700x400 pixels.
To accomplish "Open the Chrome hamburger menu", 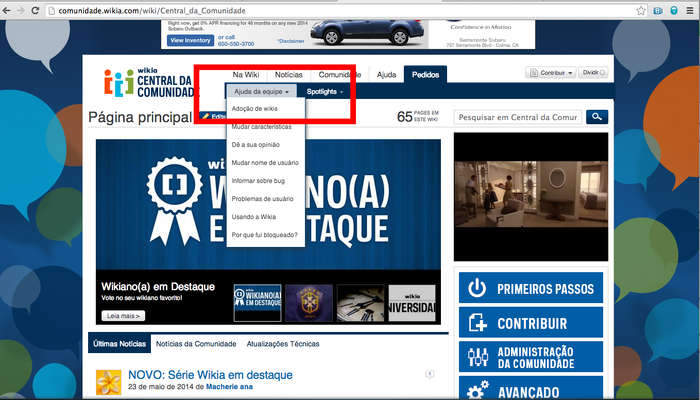I will (690, 11).
